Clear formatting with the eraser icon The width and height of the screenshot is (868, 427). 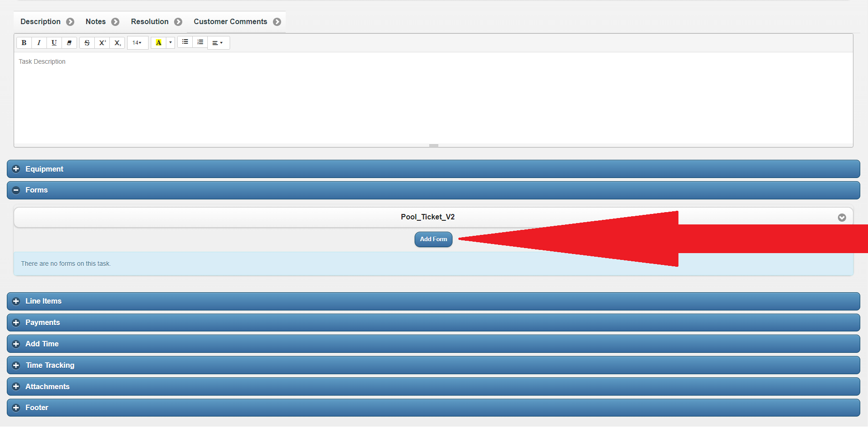tap(69, 43)
